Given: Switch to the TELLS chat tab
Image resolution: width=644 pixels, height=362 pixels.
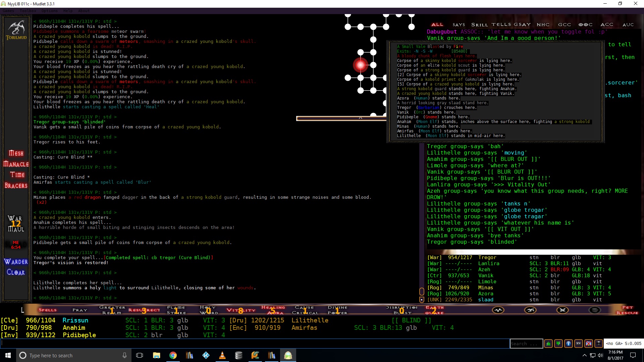Looking at the screenshot, I should click(501, 24).
